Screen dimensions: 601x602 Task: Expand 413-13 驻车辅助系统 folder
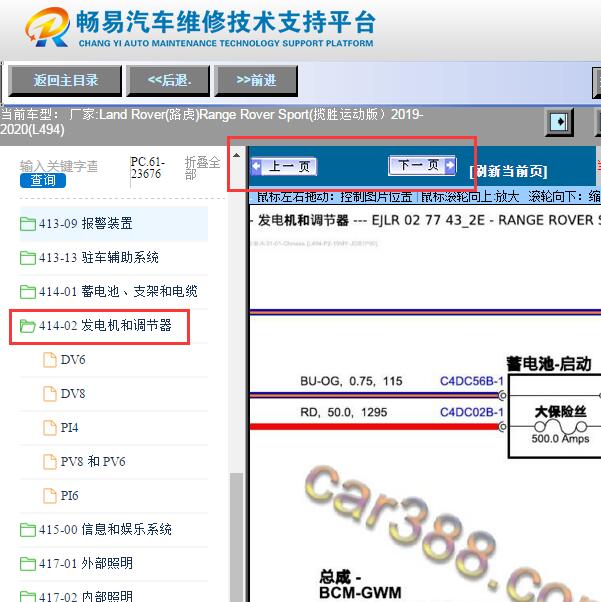[114, 257]
